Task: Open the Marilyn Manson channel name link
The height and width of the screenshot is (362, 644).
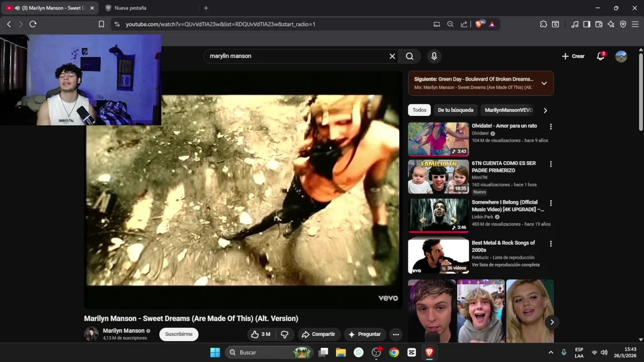Action: (124, 331)
